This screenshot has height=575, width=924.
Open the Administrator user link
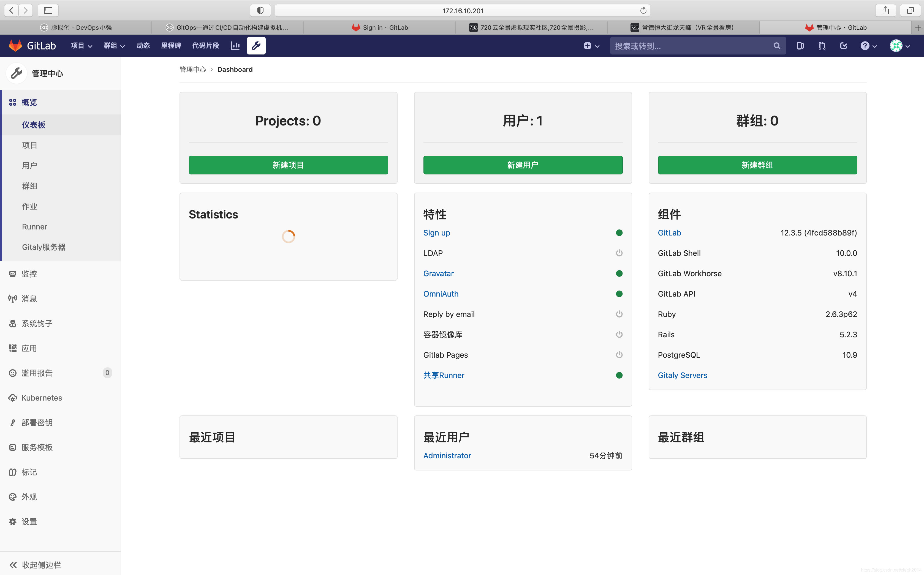[447, 456]
